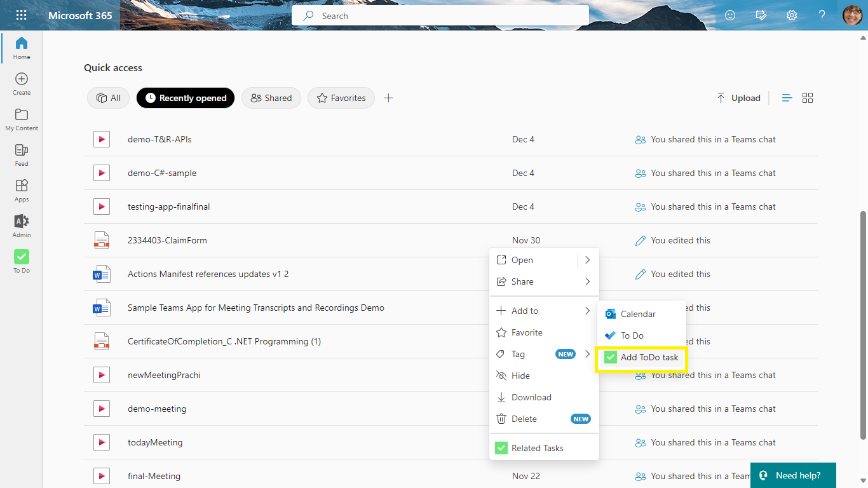Click the PDF icon of 2334403-ClaimForm
This screenshot has height=488, width=868.
point(102,240)
